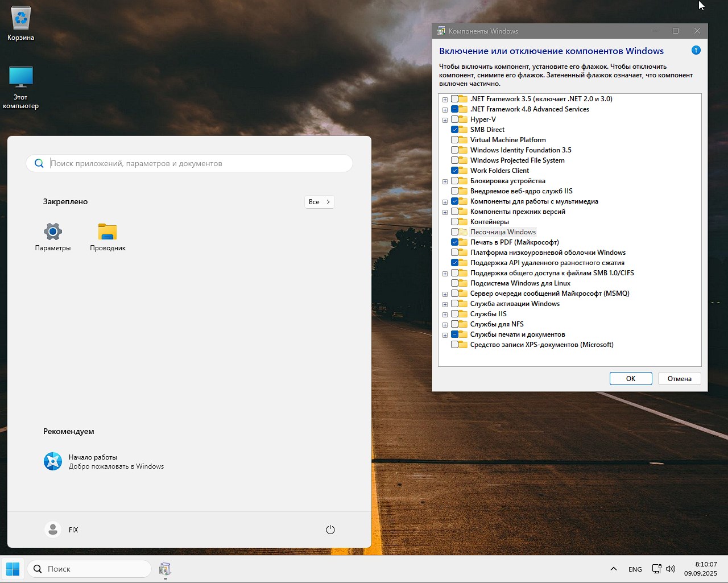Image resolution: width=728 pixels, height=583 pixels.
Task: Expand Компоненты прежних версий node
Action: [445, 212]
